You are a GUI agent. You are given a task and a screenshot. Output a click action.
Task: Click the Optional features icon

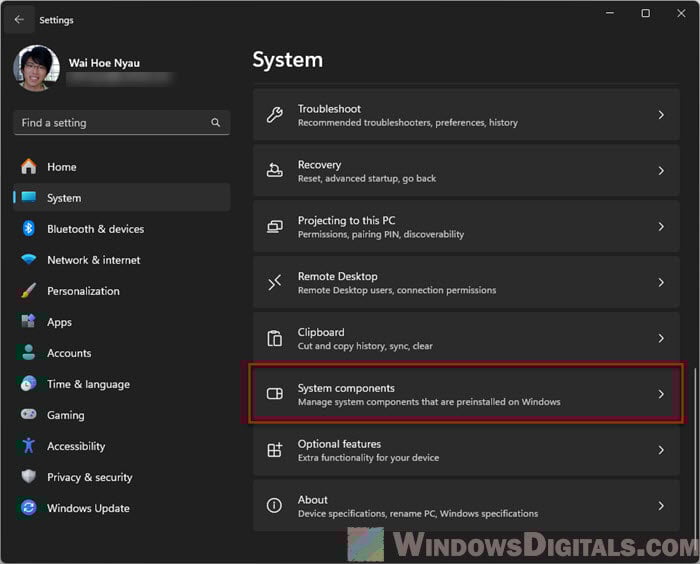tap(275, 450)
